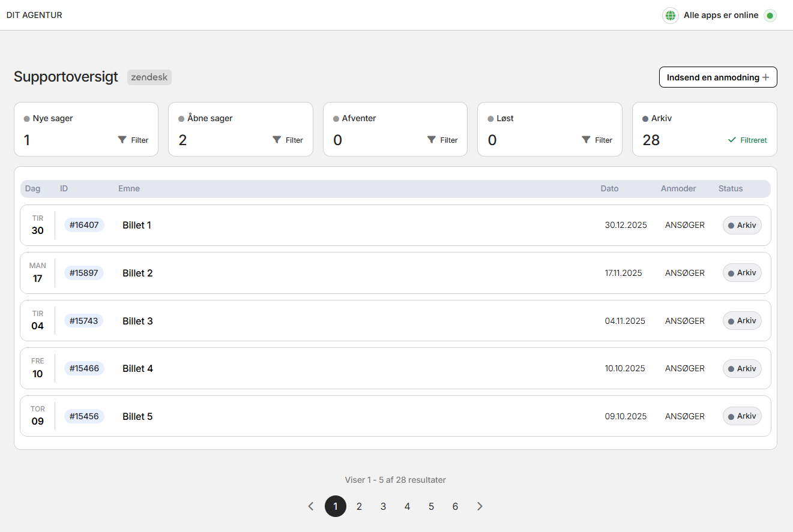The image size is (793, 532).
Task: Click the funnel filter icon for Nye sager
Action: click(122, 140)
